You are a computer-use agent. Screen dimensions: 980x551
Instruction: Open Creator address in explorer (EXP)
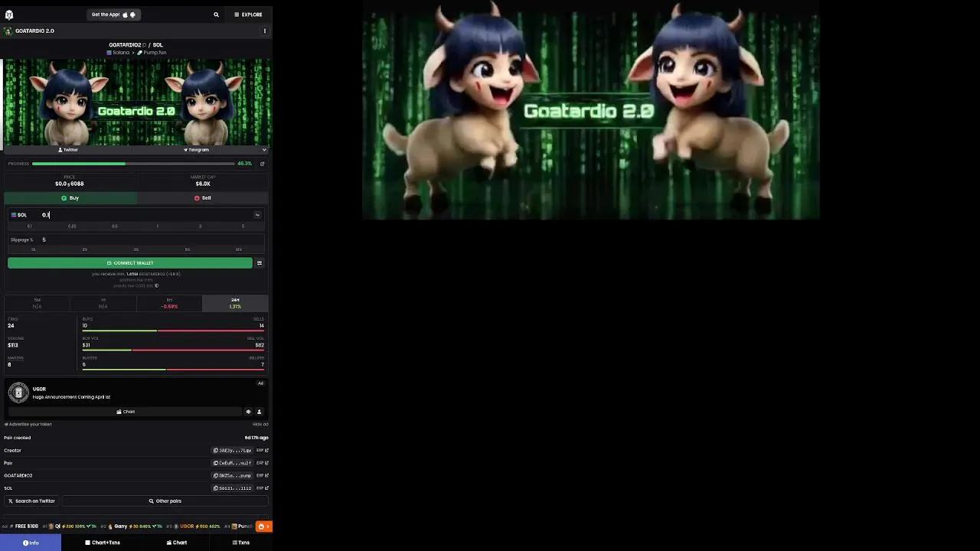pos(262,451)
